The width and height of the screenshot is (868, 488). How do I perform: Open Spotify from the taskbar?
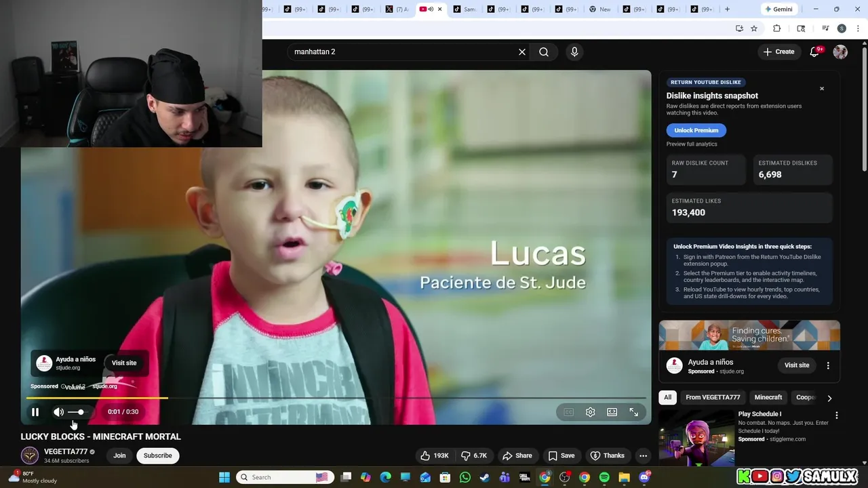pos(604,477)
